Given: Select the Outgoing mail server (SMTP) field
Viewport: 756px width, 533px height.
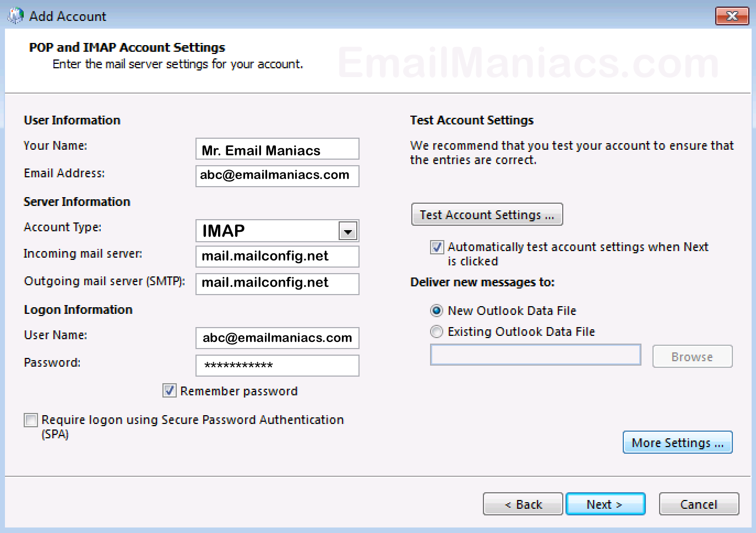Looking at the screenshot, I should (277, 284).
